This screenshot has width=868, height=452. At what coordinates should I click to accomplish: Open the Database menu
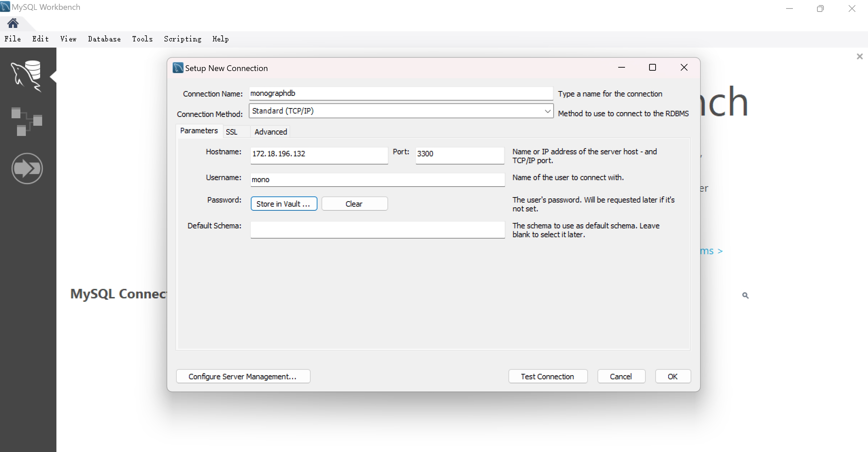point(104,39)
